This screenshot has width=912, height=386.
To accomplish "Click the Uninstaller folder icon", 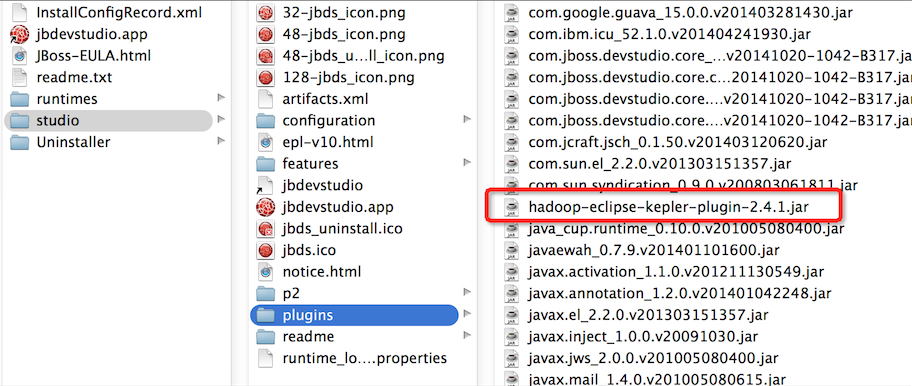I will [x=20, y=142].
